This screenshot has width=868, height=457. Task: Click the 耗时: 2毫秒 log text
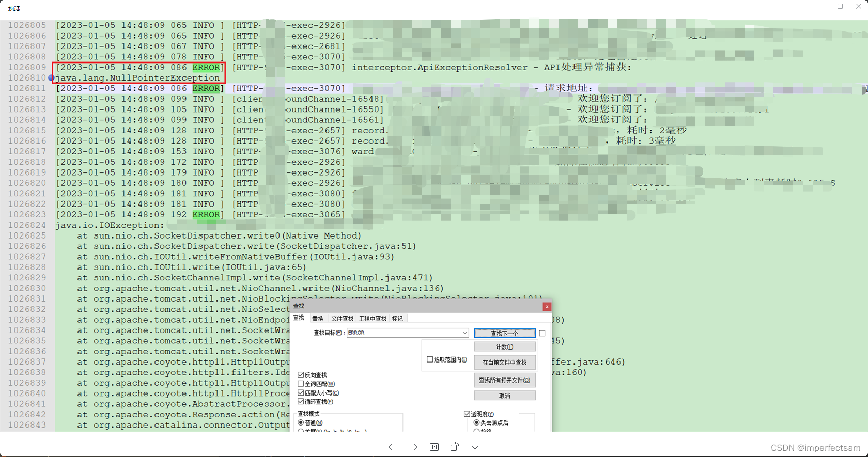[x=657, y=131]
